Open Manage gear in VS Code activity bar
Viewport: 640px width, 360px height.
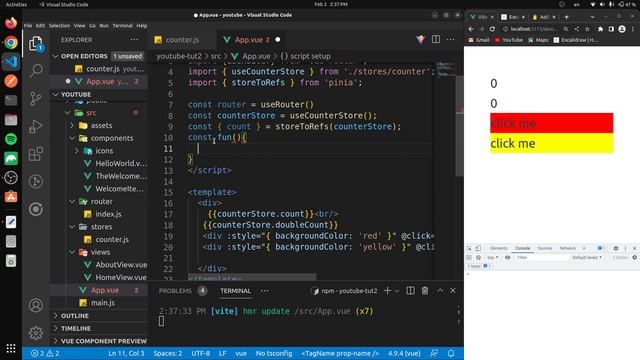(x=36, y=333)
